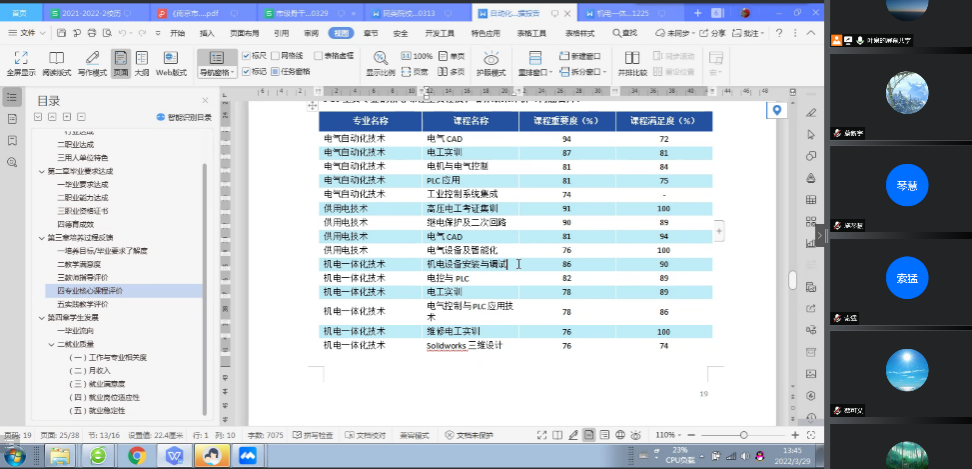This screenshot has height=469, width=972.
Task: Collapse the 第四章学生发展 tree section
Action: pos(40,316)
